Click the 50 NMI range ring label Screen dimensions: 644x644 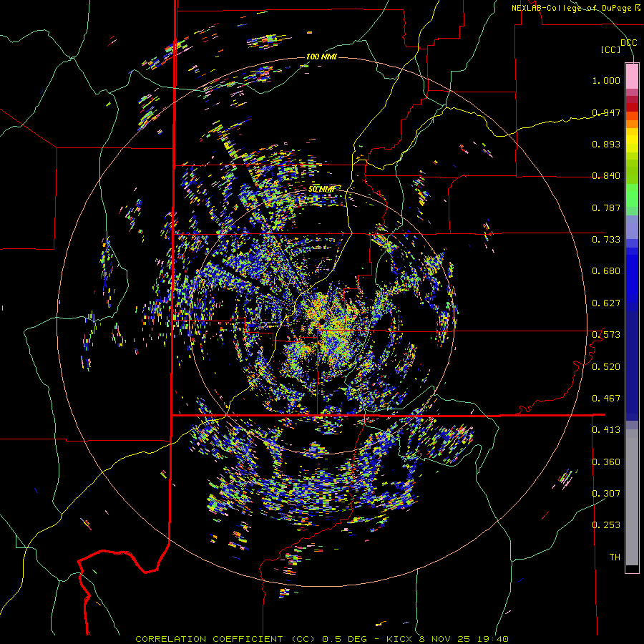pyautogui.click(x=321, y=190)
